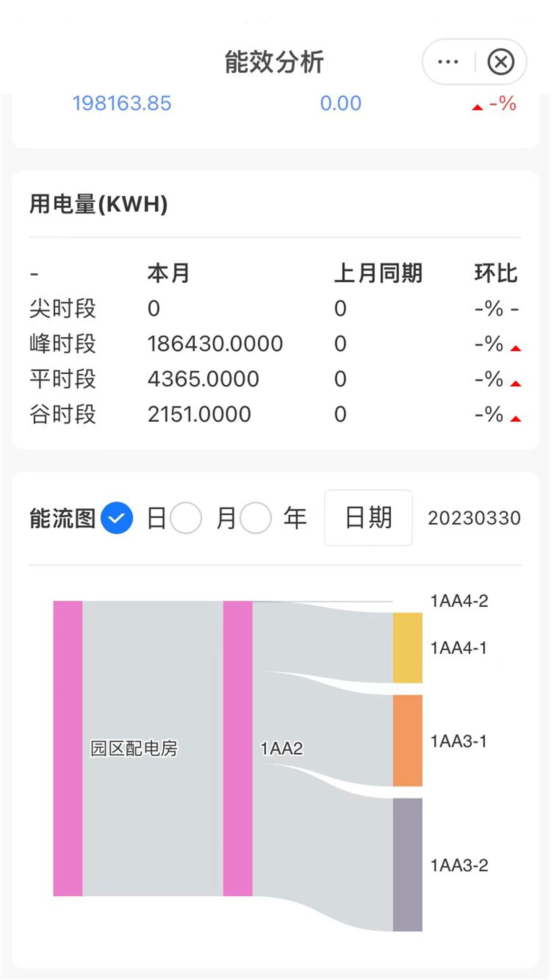This screenshot has height=980, width=551.
Task: Click the red up arrow in 峰时段 row
Action: [516, 348]
